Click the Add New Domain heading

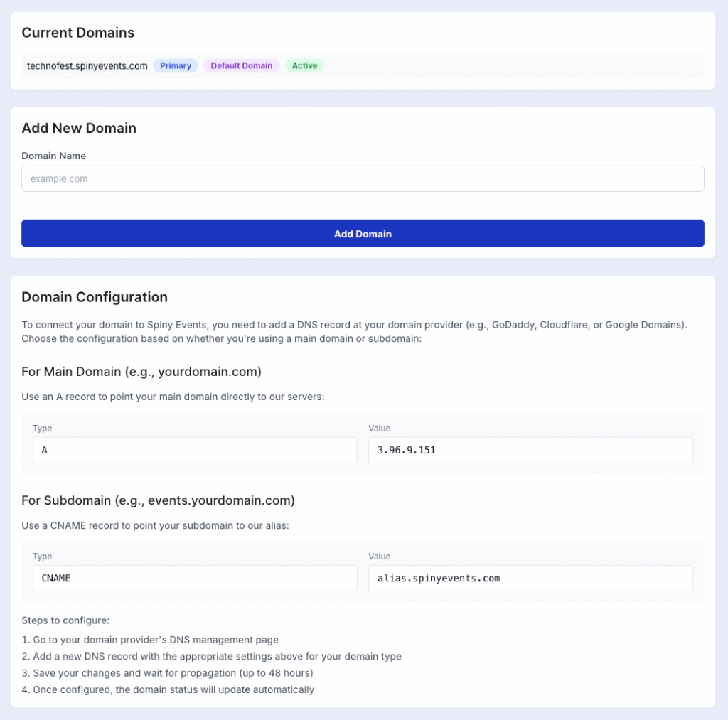[x=79, y=128]
